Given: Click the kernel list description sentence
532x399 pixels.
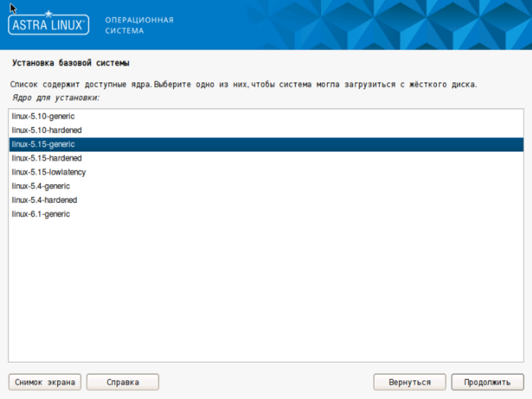Looking at the screenshot, I should pyautogui.click(x=243, y=84).
